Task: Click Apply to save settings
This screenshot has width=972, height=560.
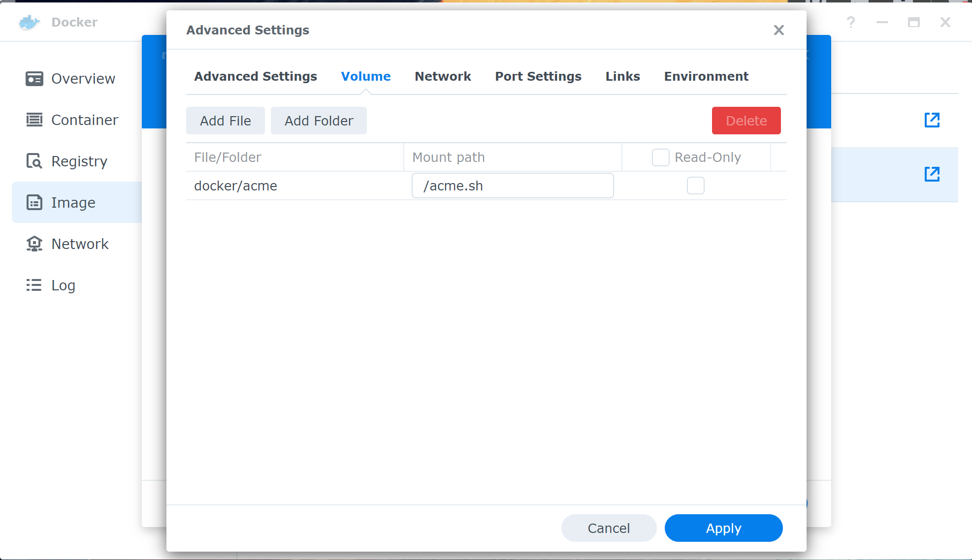Action: pos(723,528)
